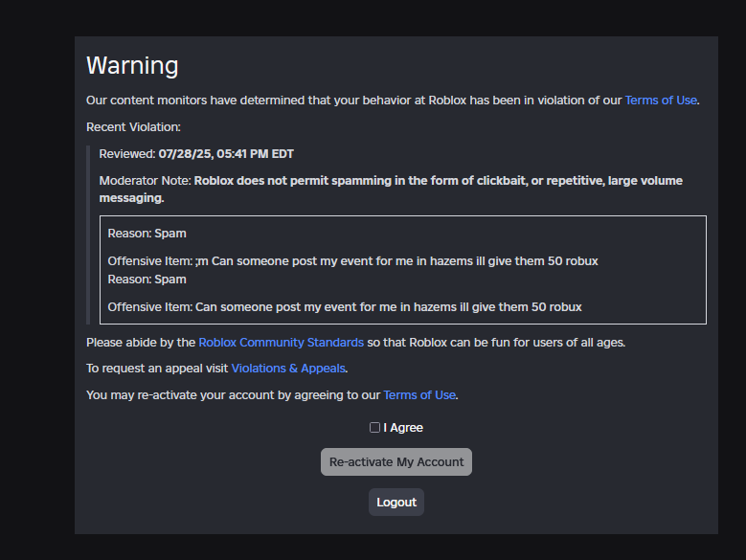Click the I Agree label text

click(x=403, y=428)
